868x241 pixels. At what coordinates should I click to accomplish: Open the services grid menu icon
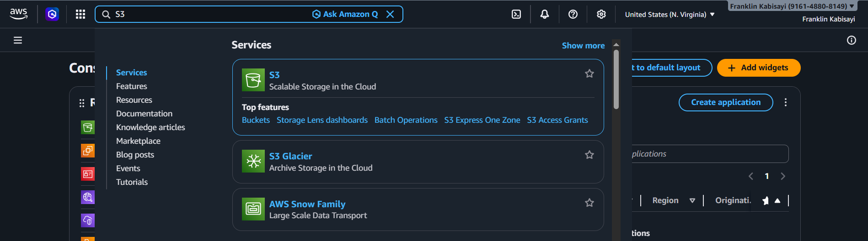click(x=80, y=14)
